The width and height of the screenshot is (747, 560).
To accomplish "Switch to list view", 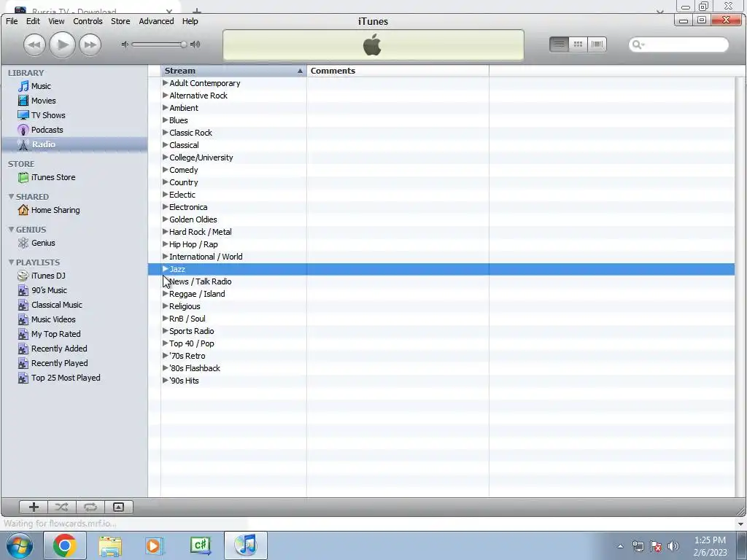I will pos(559,44).
